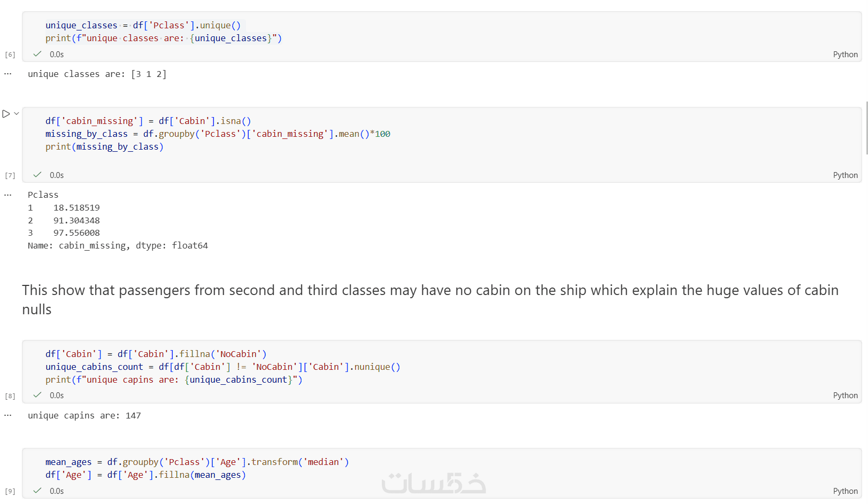The width and height of the screenshot is (868, 504).
Task: Click inside the unique_classes code cell
Action: pyautogui.click(x=428, y=32)
